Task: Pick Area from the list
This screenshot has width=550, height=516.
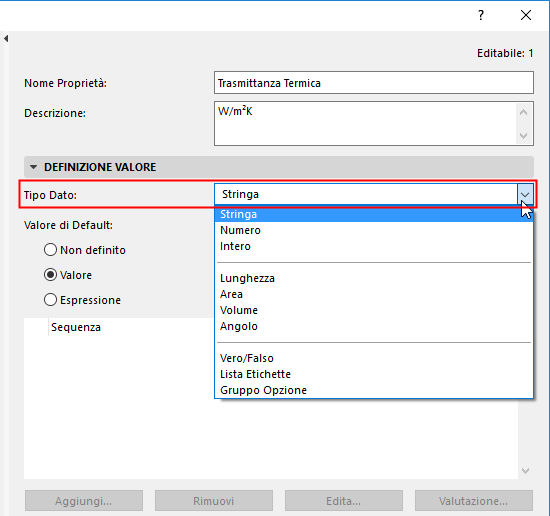Action: pos(374,294)
